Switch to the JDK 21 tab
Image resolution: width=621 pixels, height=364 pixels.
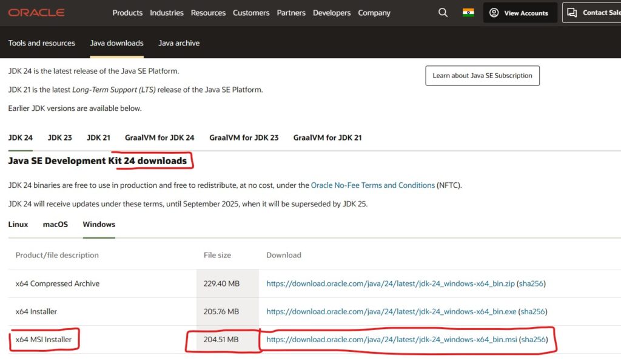click(x=98, y=137)
